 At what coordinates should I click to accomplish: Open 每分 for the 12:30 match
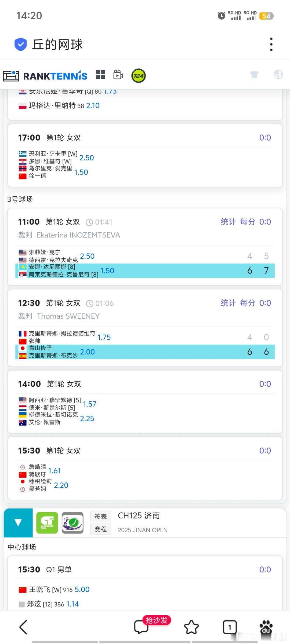tap(247, 303)
